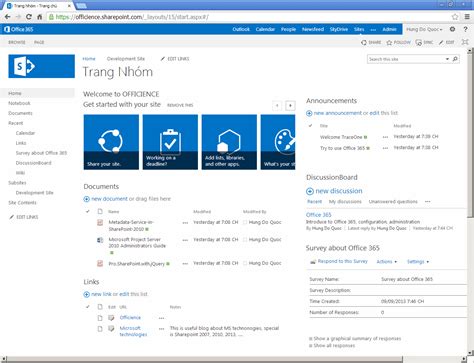Reload the page with refresh icon

coord(29,17)
